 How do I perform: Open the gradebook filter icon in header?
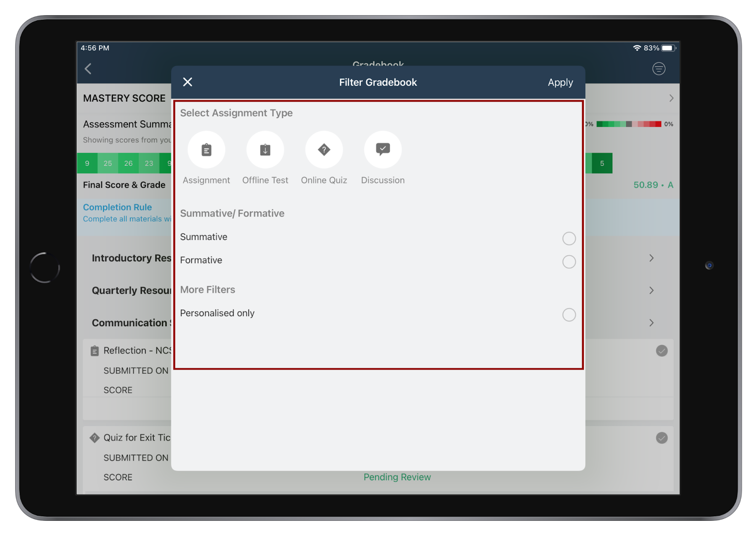(x=659, y=69)
